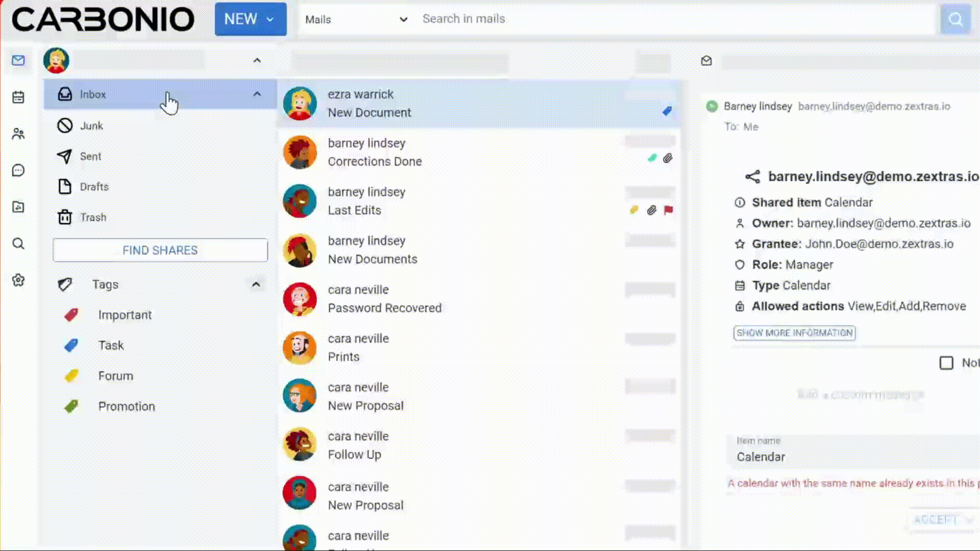Open the Contacts module icon
This screenshot has height=551, width=980.
tap(18, 134)
